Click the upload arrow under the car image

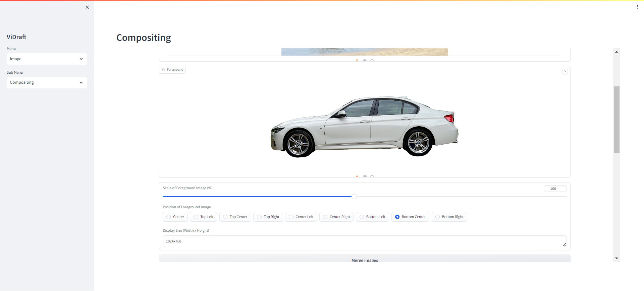[357, 176]
